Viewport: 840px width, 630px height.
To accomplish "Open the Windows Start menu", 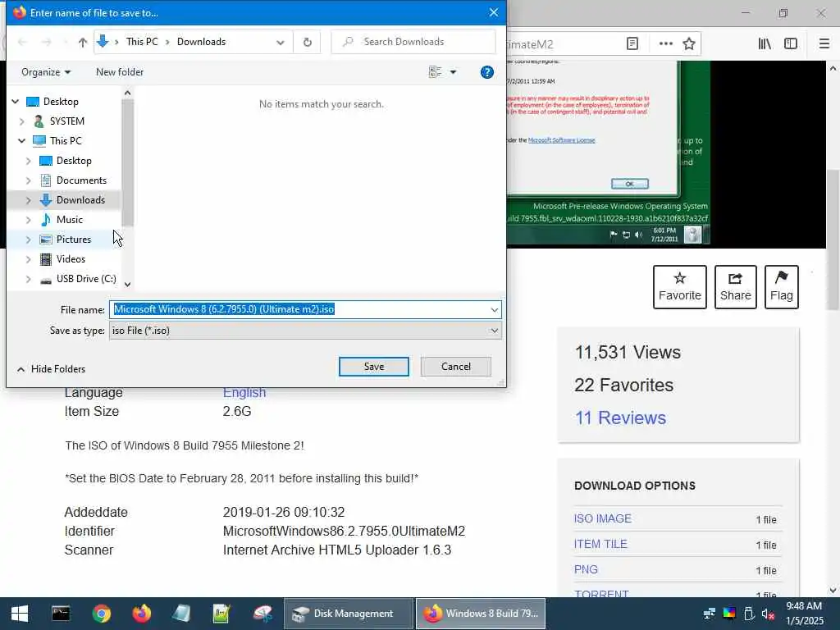I will [20, 614].
